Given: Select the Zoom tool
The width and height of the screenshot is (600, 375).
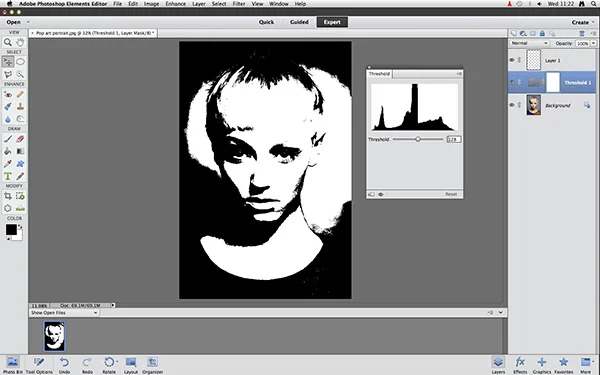Looking at the screenshot, I should pos(8,42).
